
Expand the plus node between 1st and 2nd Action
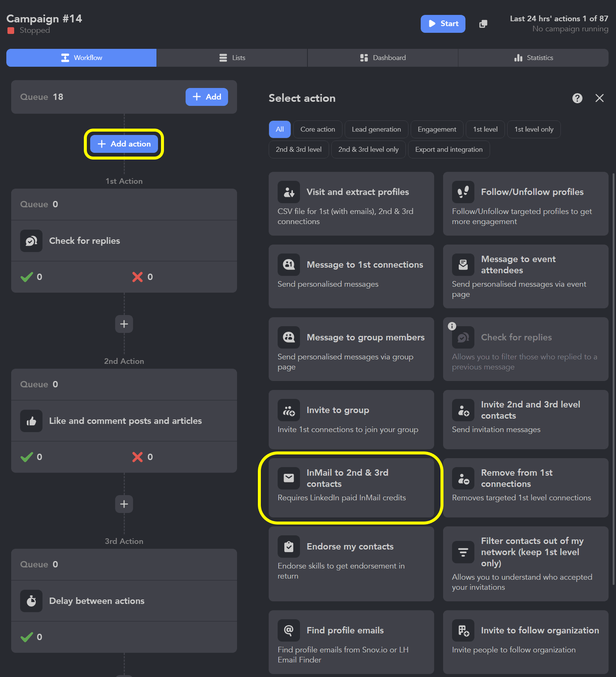(x=124, y=324)
